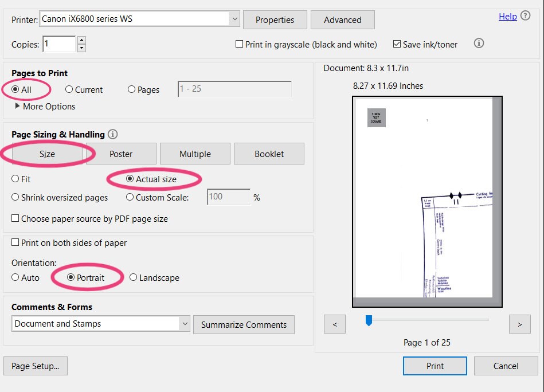
Task: Click the page preview slider handle
Action: 369,320
